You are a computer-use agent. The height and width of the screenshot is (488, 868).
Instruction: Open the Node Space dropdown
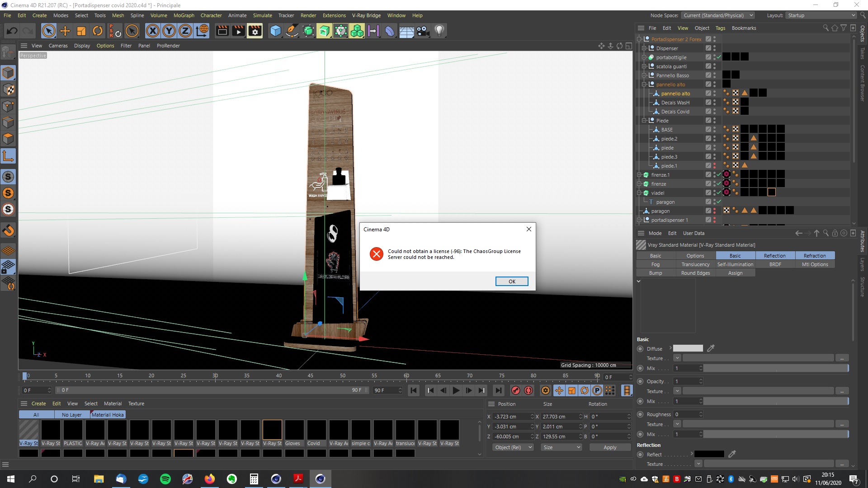pyautogui.click(x=718, y=15)
